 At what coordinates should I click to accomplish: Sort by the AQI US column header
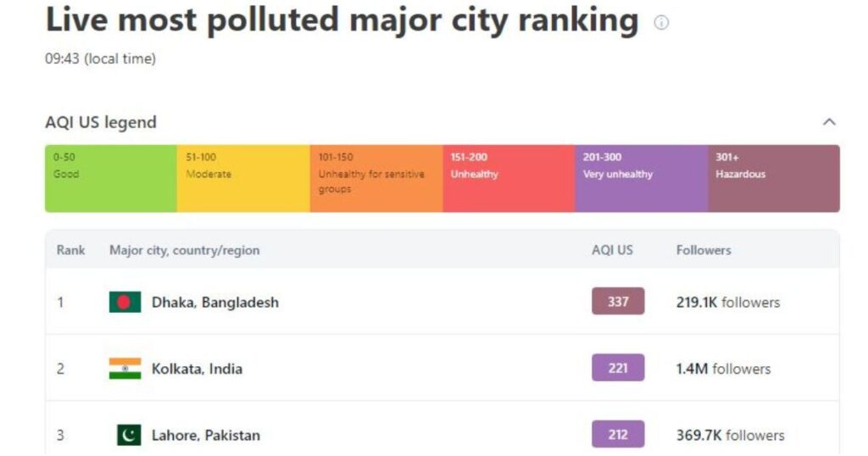click(x=612, y=250)
